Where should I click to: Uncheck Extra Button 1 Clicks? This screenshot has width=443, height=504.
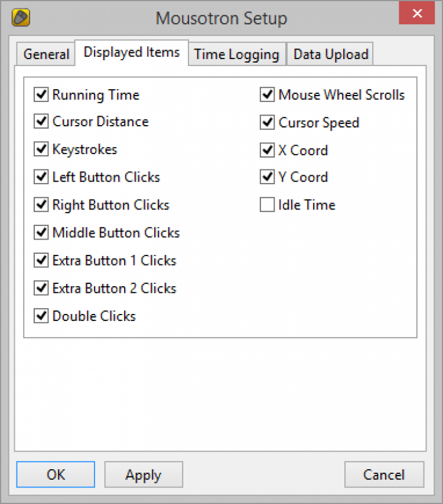click(x=41, y=261)
